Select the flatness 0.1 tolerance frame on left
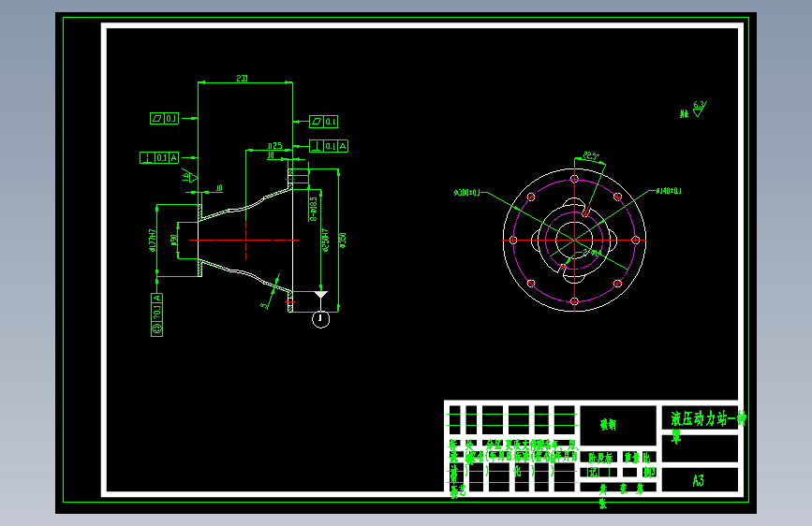 click(x=164, y=119)
